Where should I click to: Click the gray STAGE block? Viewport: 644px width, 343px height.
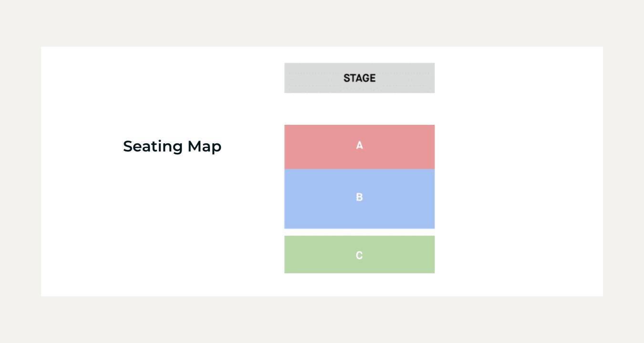[359, 78]
